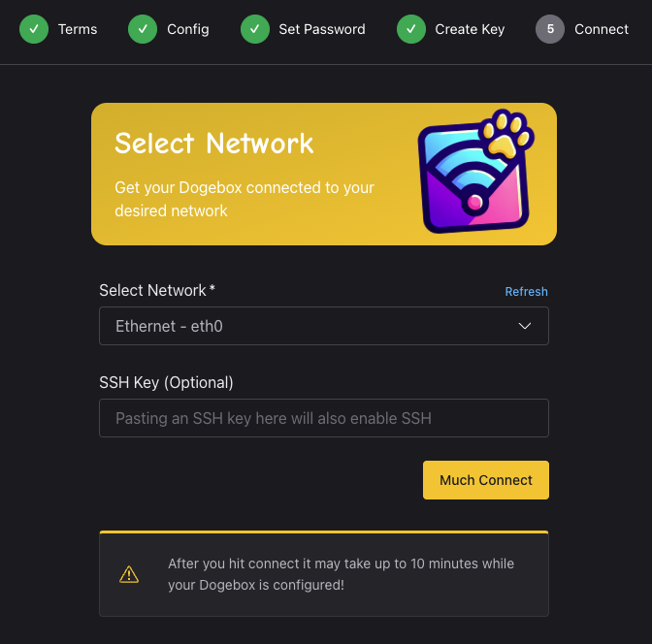Screen dimensions: 652x644
Task: Open the Create Key step label
Action: (x=470, y=29)
